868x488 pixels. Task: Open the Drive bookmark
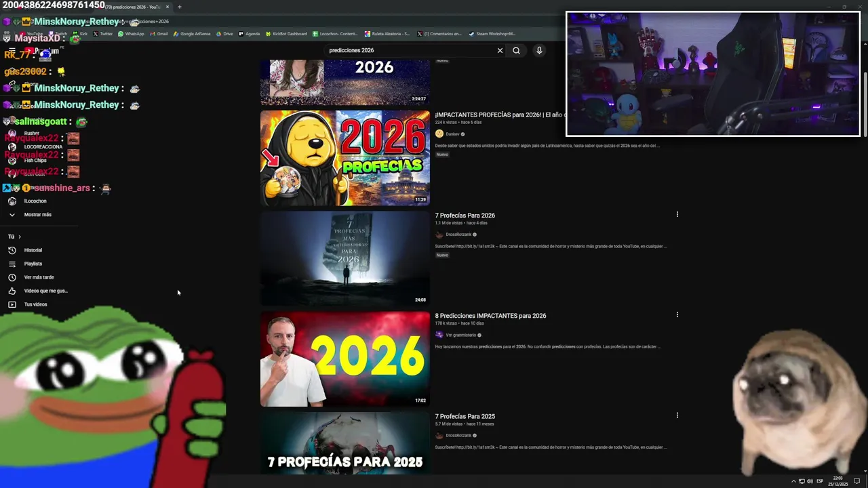pos(224,33)
